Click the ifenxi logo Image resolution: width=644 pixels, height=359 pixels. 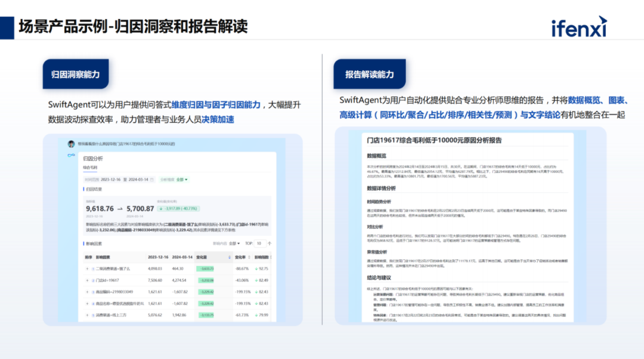coord(578,27)
